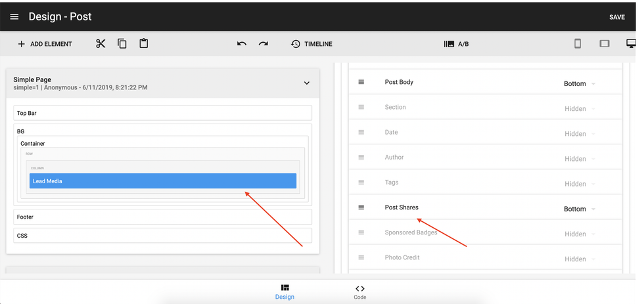
Task: Open the TIMELINE history
Action: coord(311,44)
